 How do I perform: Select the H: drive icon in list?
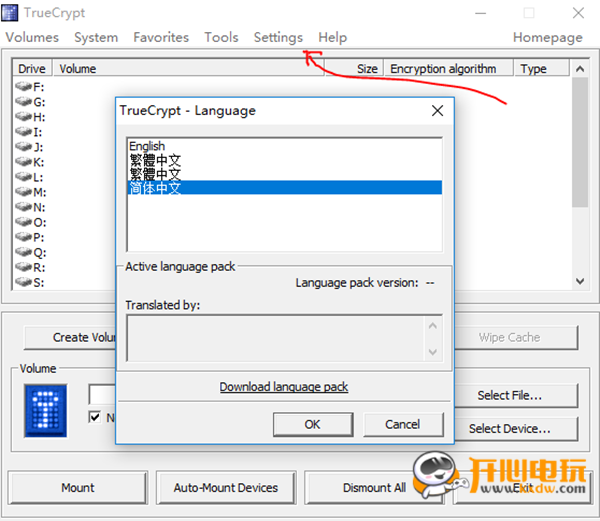24,117
